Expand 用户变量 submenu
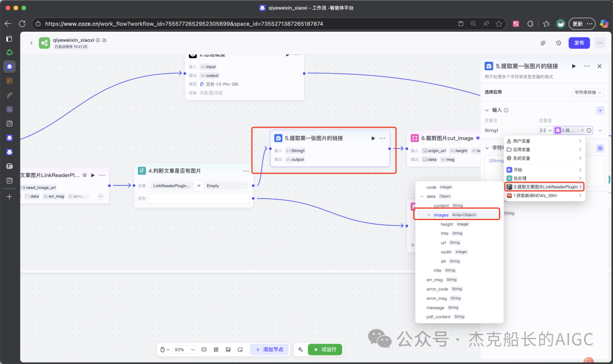 click(544, 141)
